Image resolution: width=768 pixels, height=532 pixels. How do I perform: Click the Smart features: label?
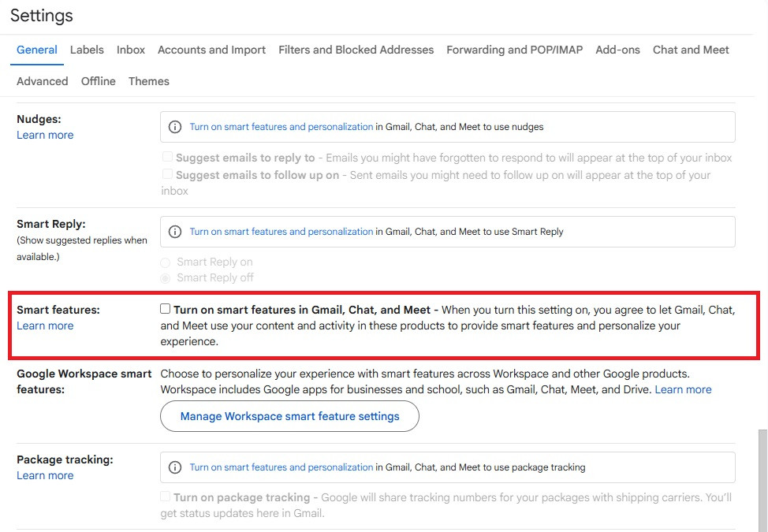point(58,311)
